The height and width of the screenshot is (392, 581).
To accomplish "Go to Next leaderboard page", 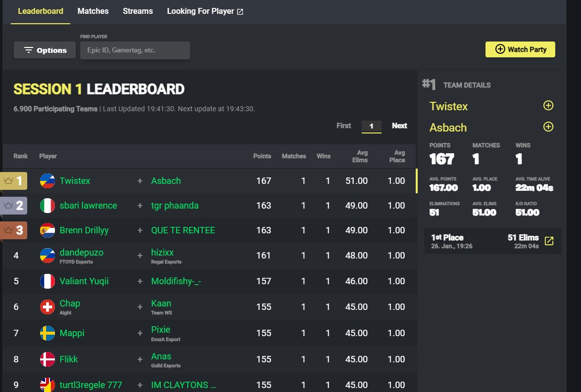I will click(399, 126).
